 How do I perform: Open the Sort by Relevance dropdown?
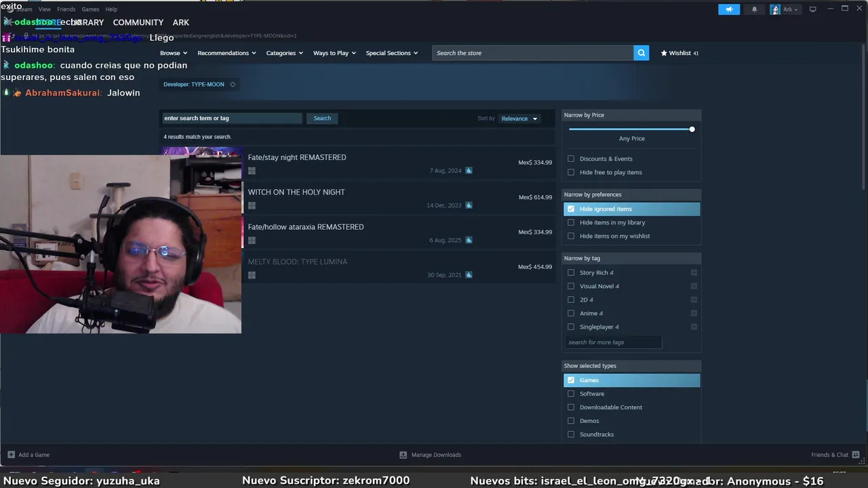[519, 119]
